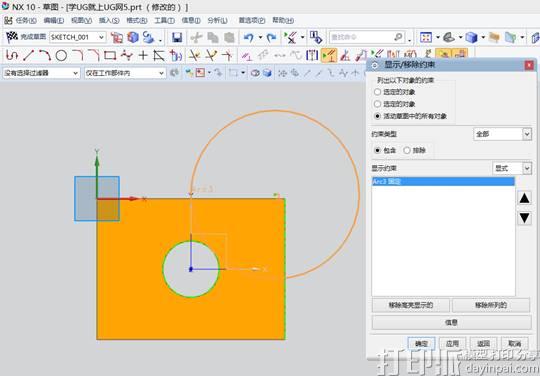Screen dimensions: 540x376
Task: Click the blue cube rendering style icon
Action: (x=471, y=37)
